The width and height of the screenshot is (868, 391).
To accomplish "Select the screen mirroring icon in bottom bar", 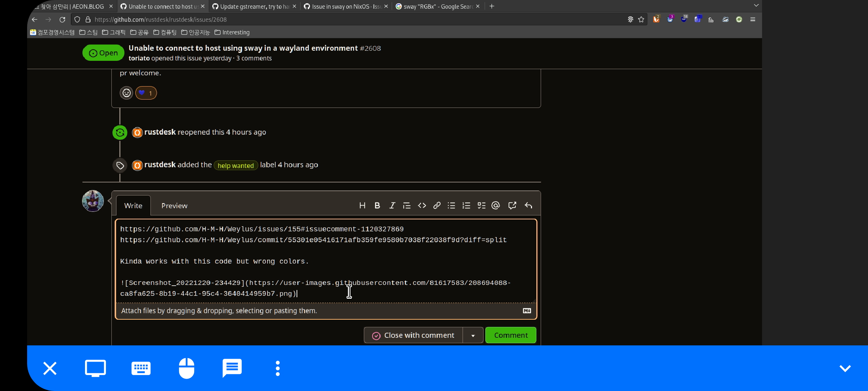I will (95, 368).
